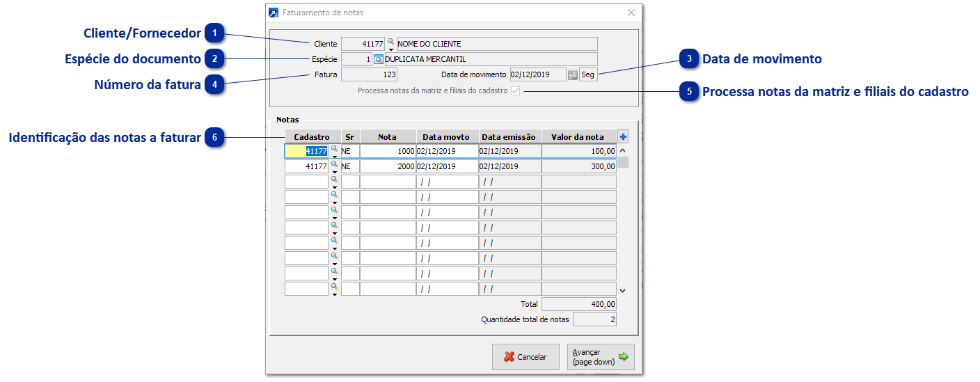This screenshot has width=980, height=382.
Task: Expand the dropdown arrow under the Cliente search icon
Action: point(390,50)
